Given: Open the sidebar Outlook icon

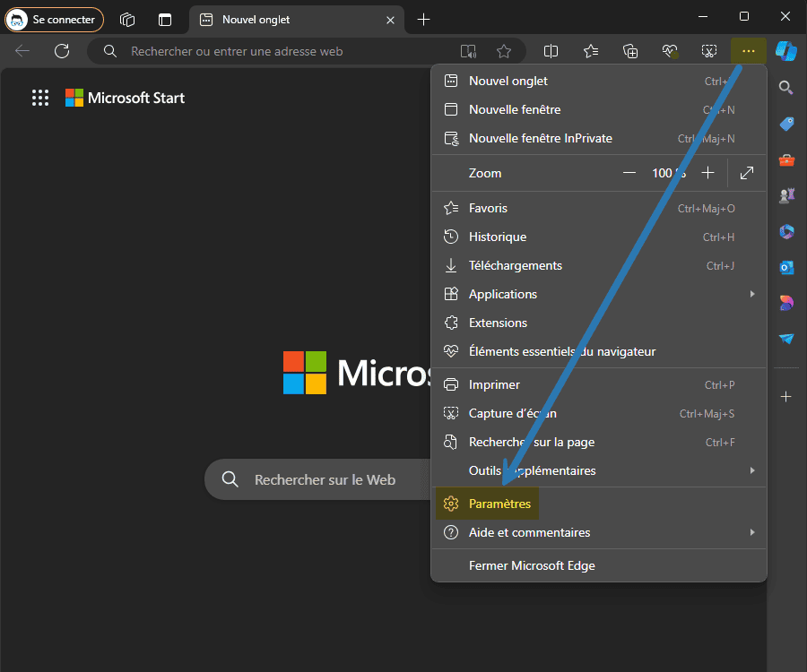Looking at the screenshot, I should pyautogui.click(x=786, y=267).
